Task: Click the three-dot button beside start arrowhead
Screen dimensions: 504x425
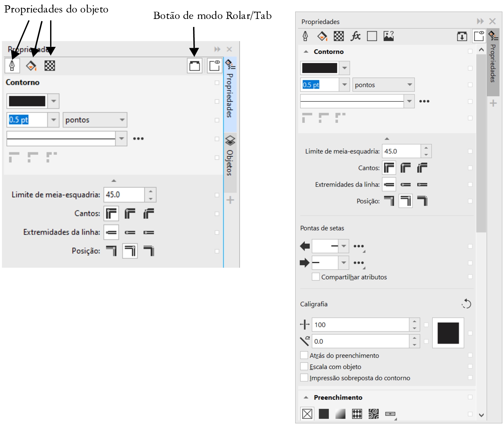Action: click(x=358, y=246)
